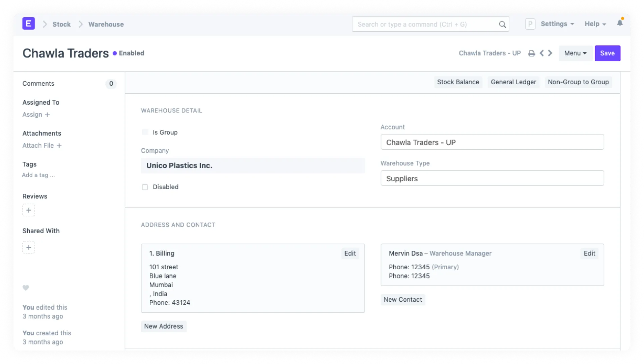Go to next warehouse record arrow
This screenshot has width=644, height=364.
[x=550, y=53]
